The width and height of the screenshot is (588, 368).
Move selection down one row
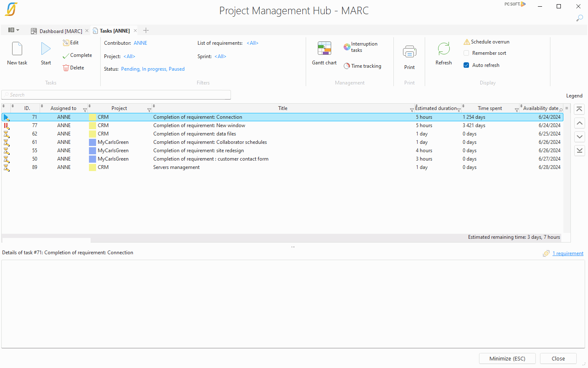coord(579,137)
